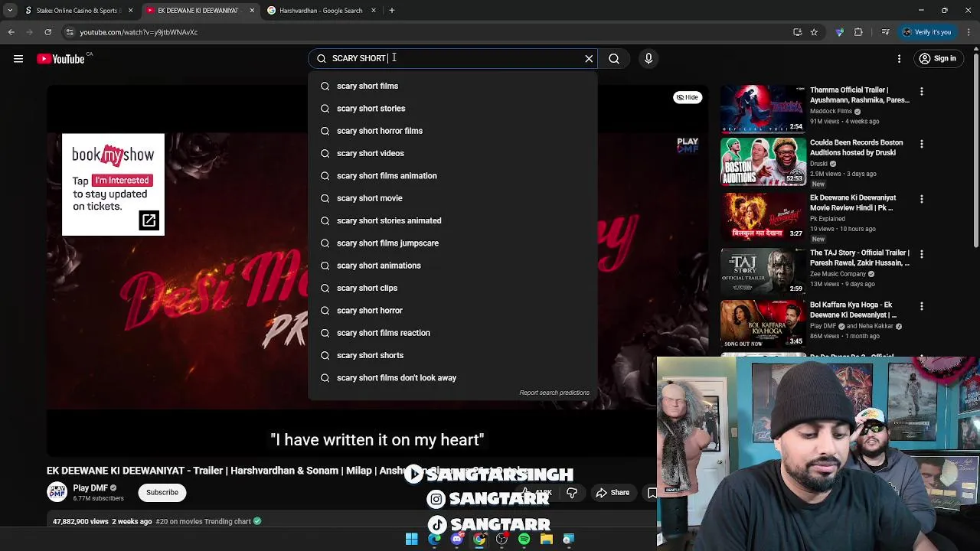Switch to Harshvardhan Google Search tab
Viewport: 980px width, 551px height.
pyautogui.click(x=320, y=11)
